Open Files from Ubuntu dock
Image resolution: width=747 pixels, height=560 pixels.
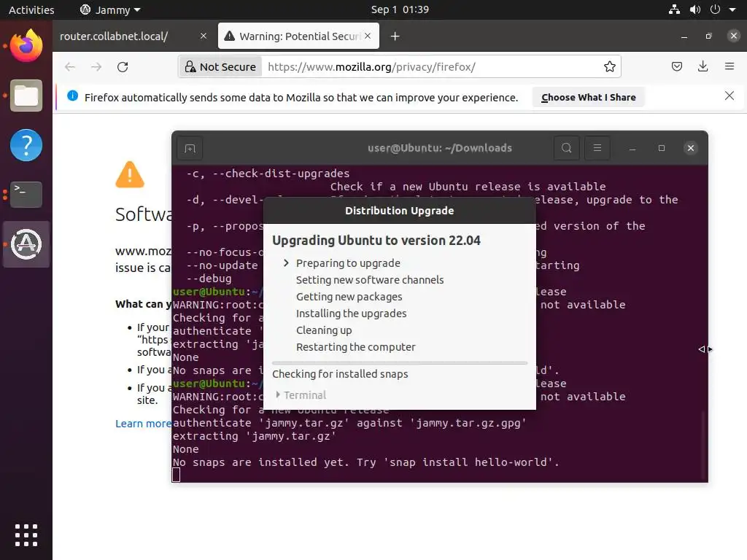click(x=26, y=96)
